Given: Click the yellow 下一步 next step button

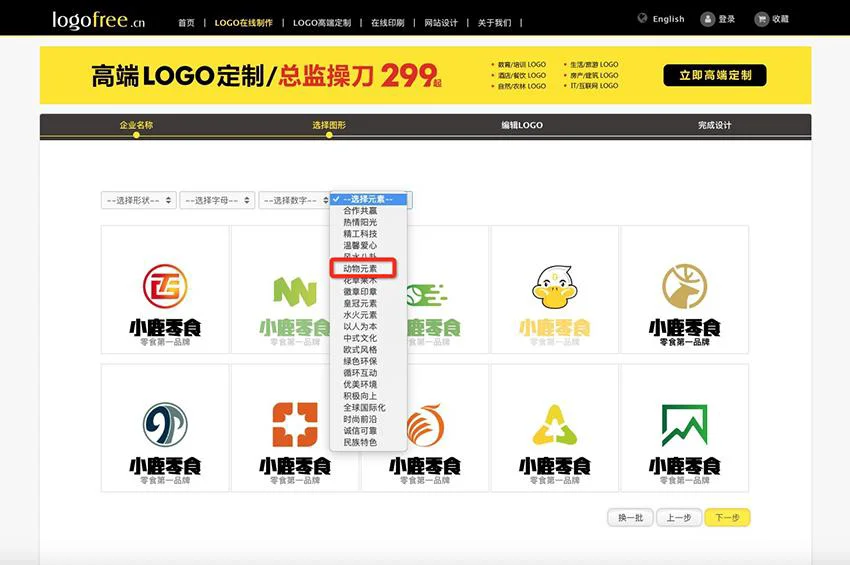Looking at the screenshot, I should coord(727,518).
